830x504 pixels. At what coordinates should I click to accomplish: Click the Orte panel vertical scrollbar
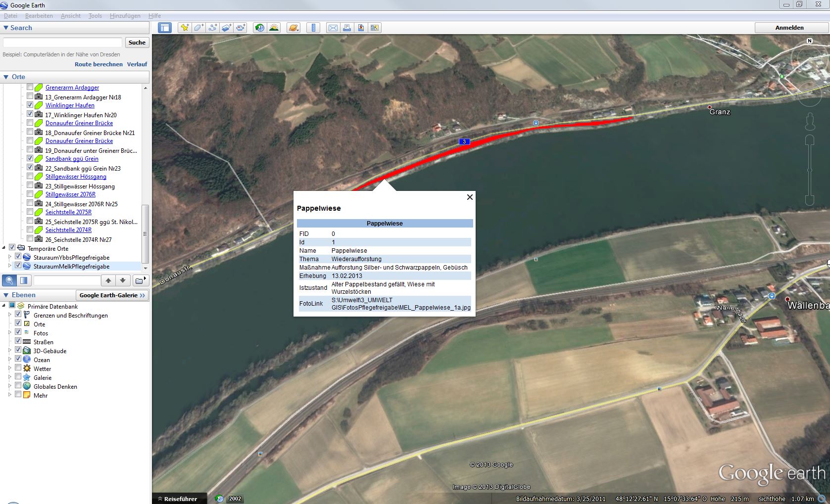145,234
